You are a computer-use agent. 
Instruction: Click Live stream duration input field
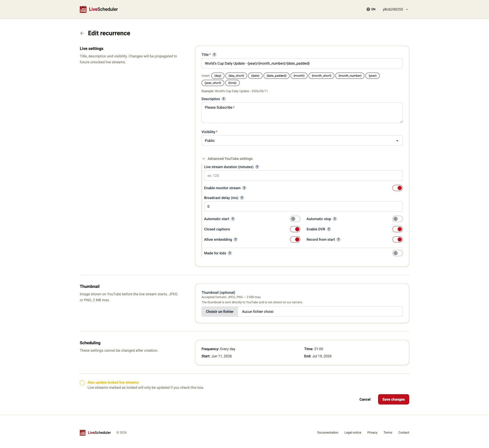(303, 176)
